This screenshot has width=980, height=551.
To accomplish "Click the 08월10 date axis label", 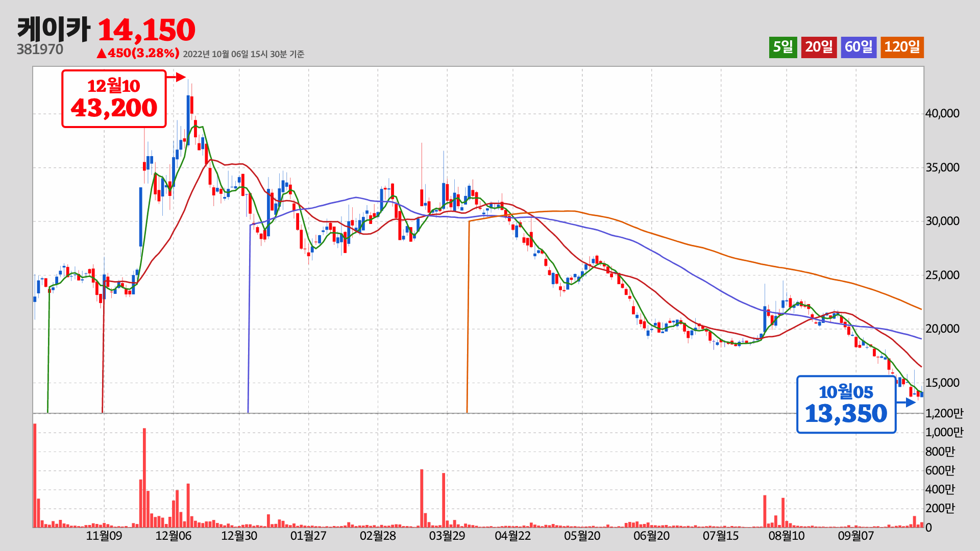I will [787, 536].
